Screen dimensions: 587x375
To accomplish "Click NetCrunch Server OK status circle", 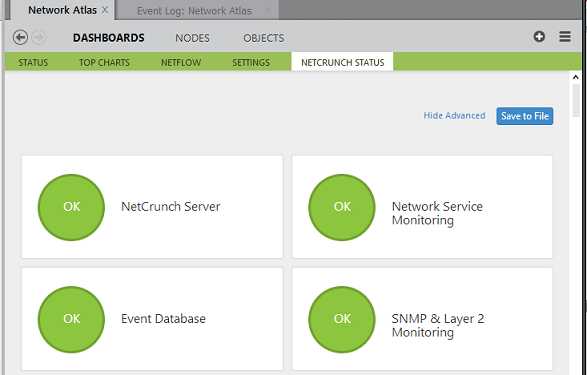I will pos(72,207).
